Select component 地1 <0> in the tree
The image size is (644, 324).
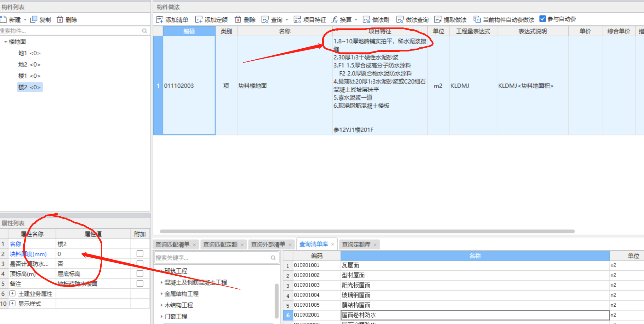click(x=29, y=53)
